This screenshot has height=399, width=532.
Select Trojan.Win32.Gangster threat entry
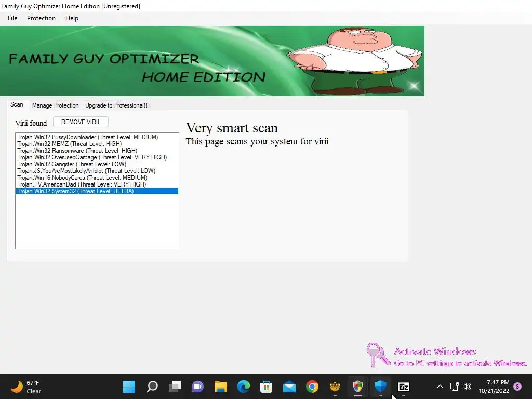(x=97, y=164)
